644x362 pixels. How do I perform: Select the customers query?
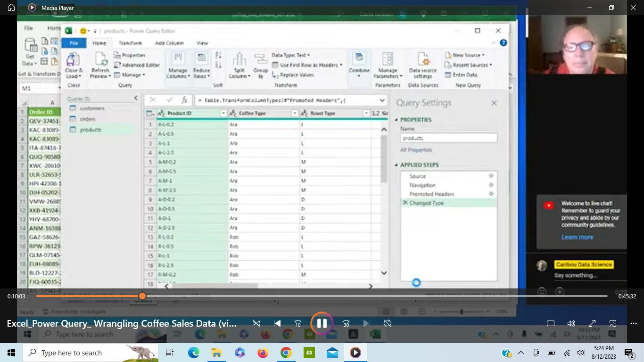tap(92, 108)
